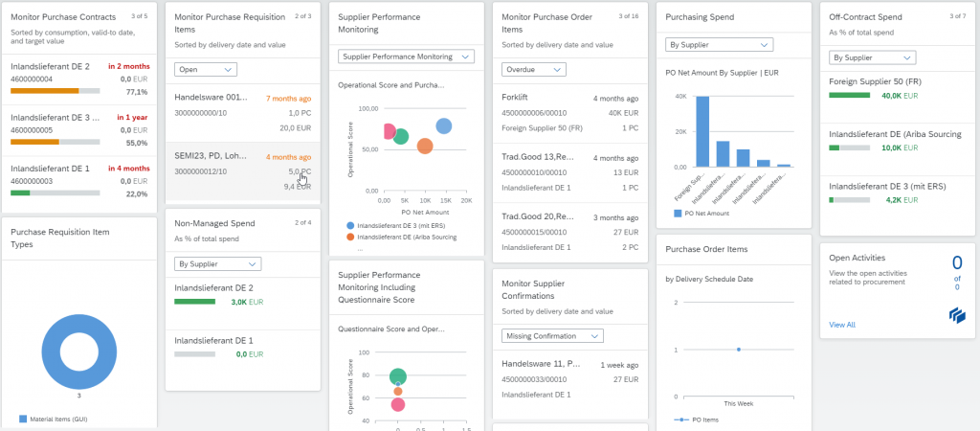This screenshot has width=980, height=431.
Task: Click the 40,0K EUR off-contract value
Action: [900, 96]
